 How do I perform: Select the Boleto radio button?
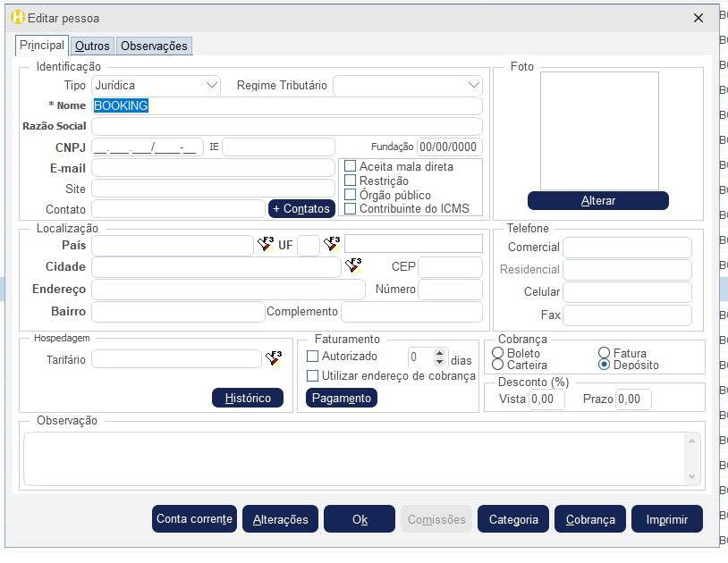(498, 354)
